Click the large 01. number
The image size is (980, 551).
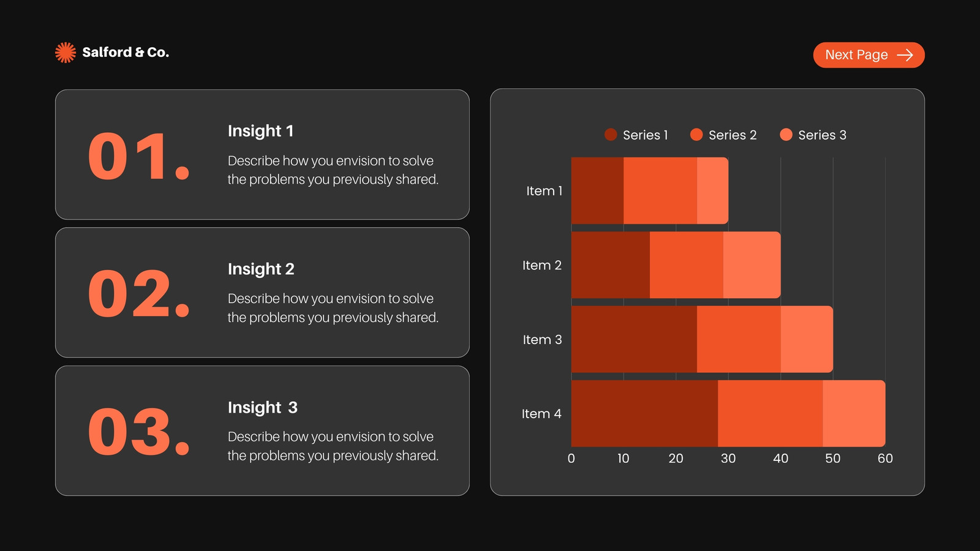pos(139,157)
